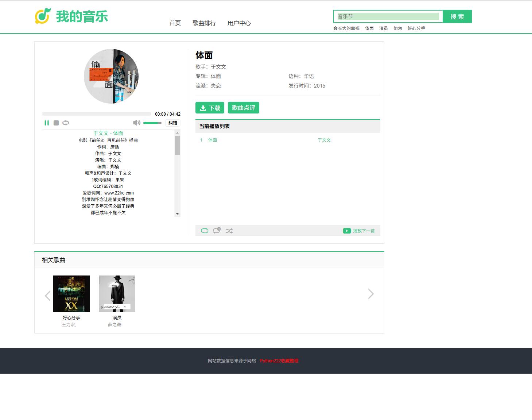Viewport: 532px width, 420px height.
Task: Click the lyrics scrollbar thumb
Action: tap(178, 145)
